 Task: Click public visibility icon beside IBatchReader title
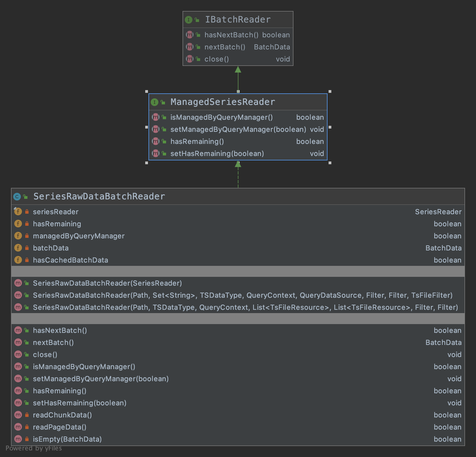(197, 20)
